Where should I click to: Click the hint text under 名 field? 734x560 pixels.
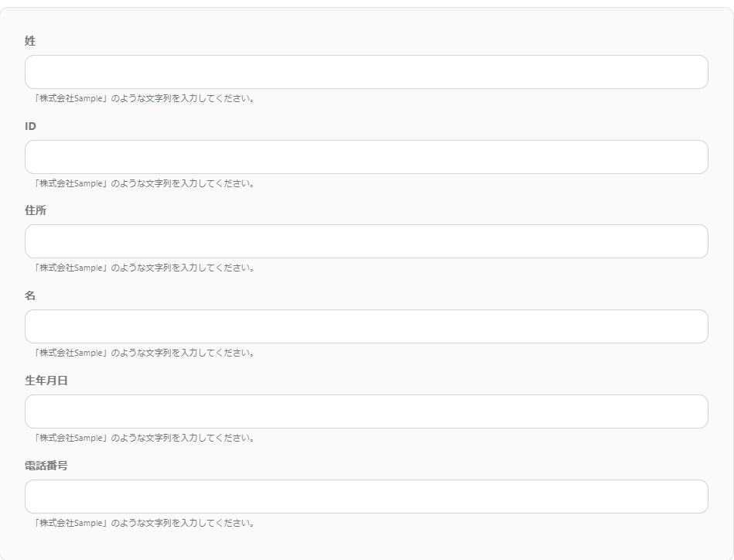[x=145, y=353]
